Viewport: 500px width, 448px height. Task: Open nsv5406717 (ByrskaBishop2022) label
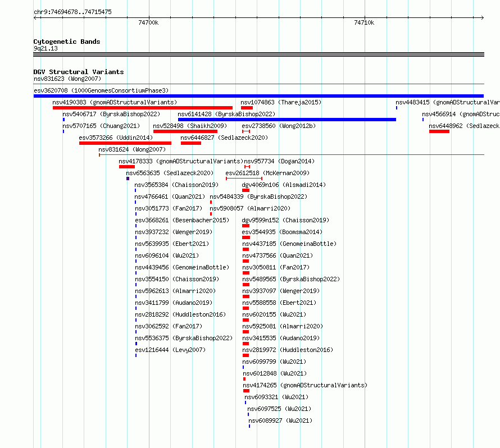[x=111, y=114]
